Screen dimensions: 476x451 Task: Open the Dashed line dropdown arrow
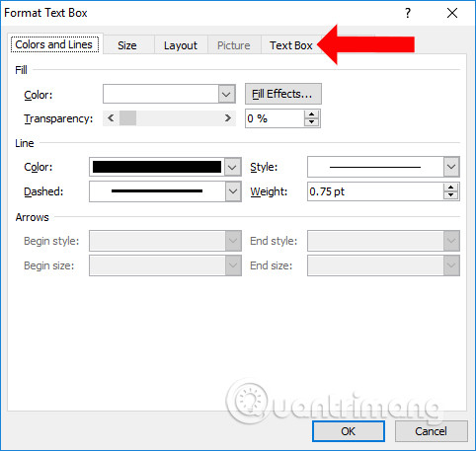click(233, 191)
